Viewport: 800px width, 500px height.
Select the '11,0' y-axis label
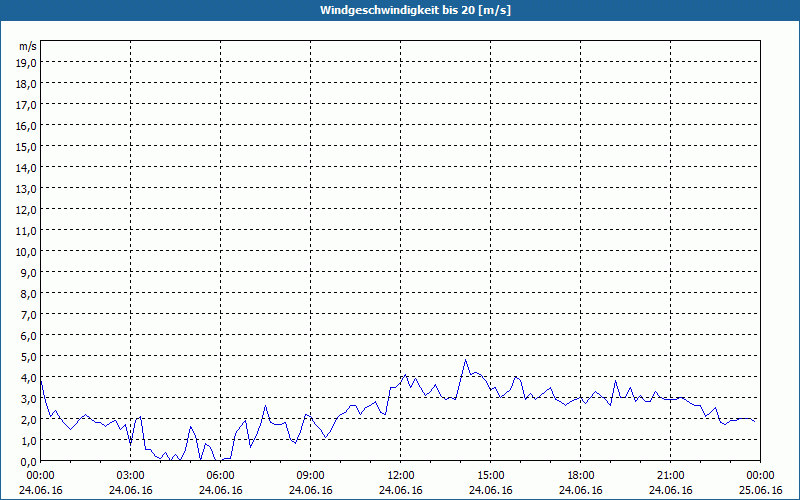click(x=27, y=231)
